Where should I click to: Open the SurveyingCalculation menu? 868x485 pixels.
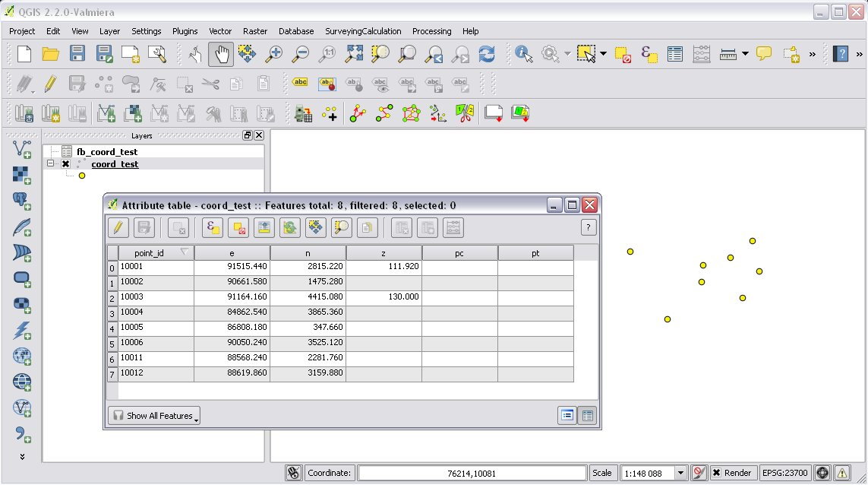(x=363, y=31)
